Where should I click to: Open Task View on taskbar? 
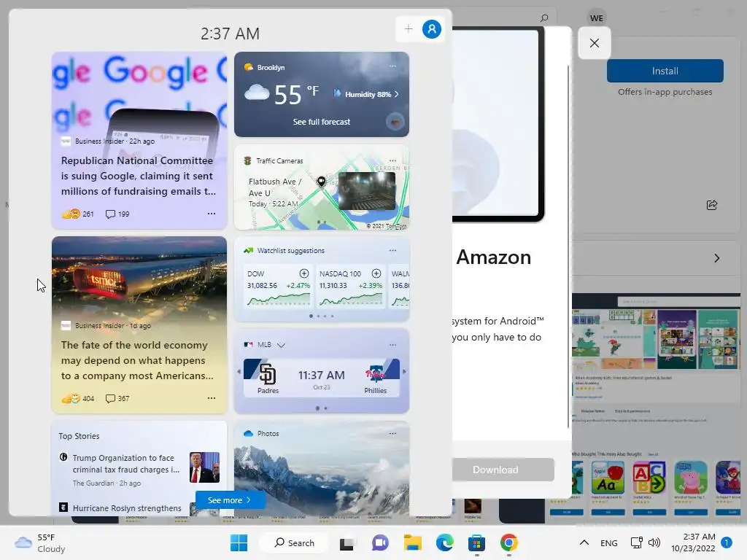[347, 542]
